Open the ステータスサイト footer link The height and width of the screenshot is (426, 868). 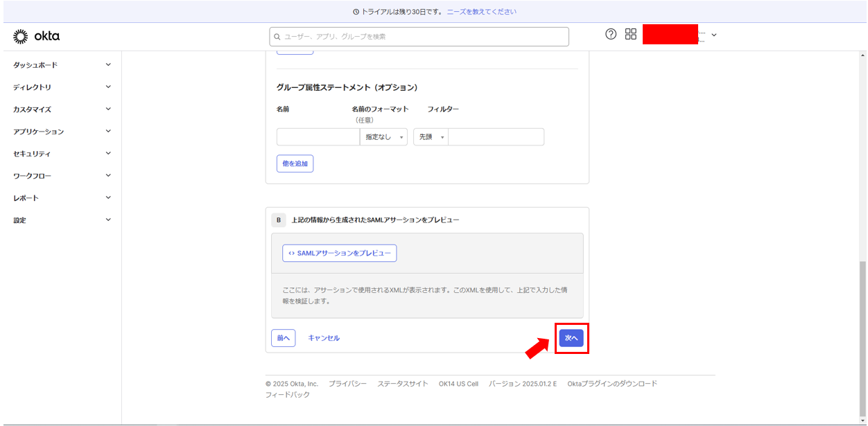(403, 384)
